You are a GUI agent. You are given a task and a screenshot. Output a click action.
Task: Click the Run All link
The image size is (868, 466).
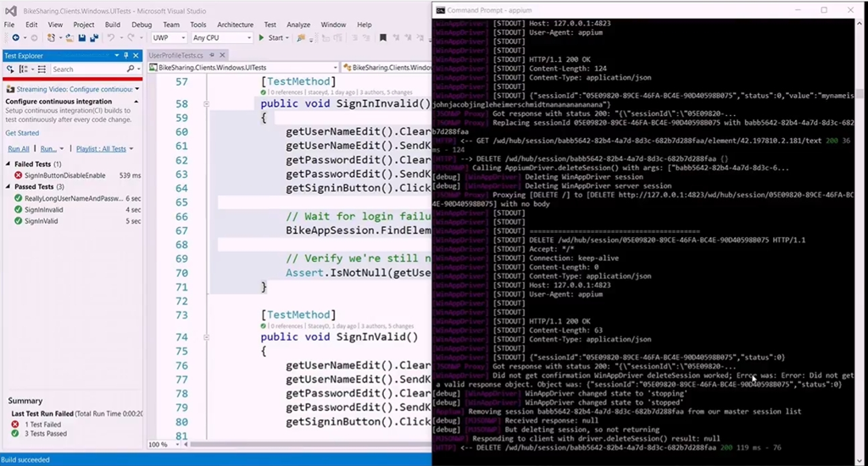click(x=19, y=149)
